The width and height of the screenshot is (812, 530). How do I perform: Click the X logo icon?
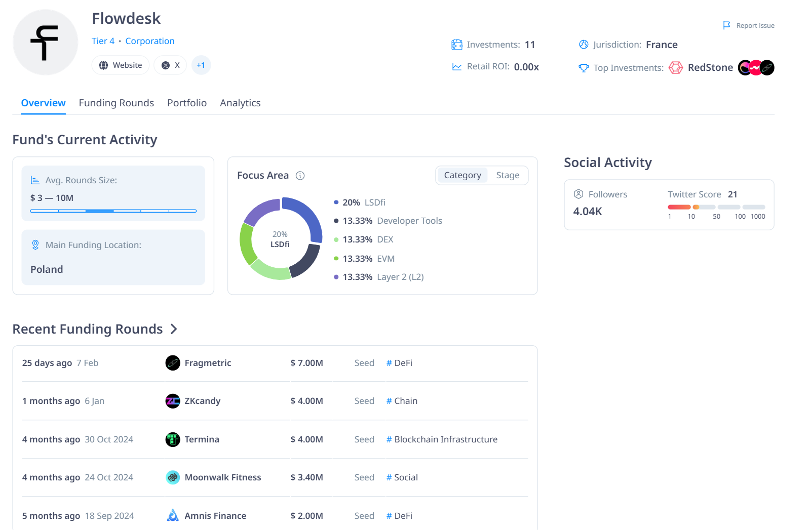point(166,65)
